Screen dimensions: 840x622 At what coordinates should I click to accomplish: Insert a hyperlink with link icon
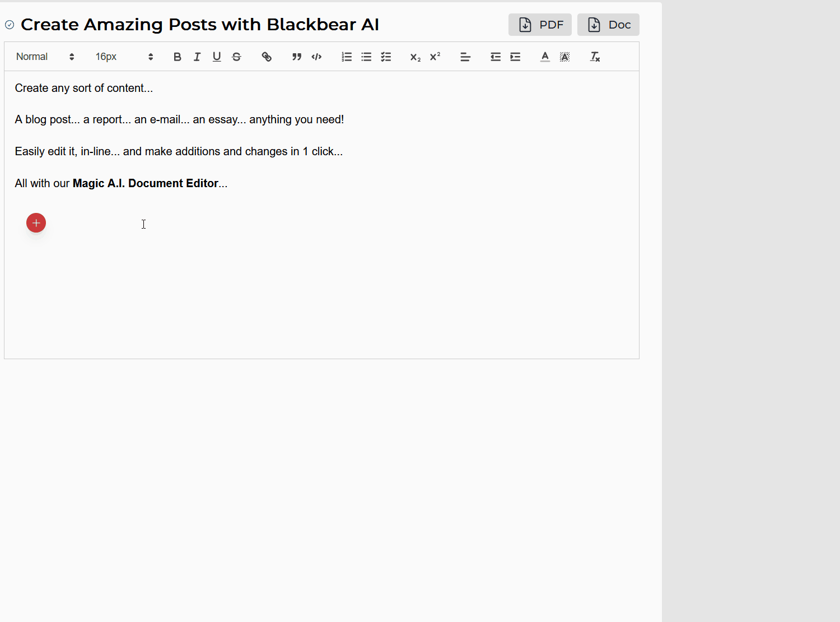point(267,57)
